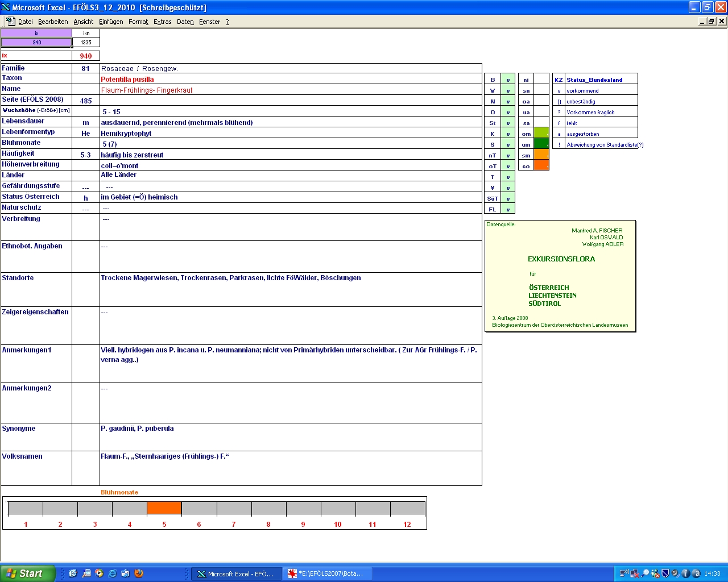Click the system clock showing 14:33
728x582 pixels.
[x=712, y=573]
